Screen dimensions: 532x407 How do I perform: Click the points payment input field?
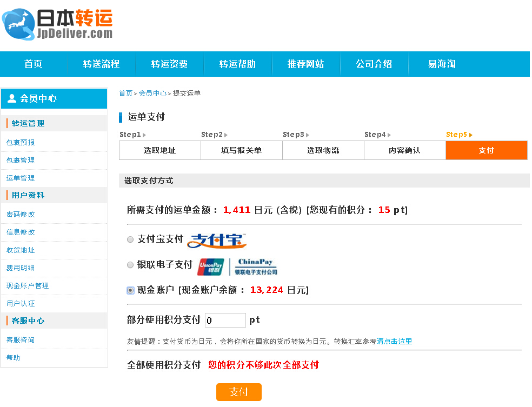[x=225, y=320]
